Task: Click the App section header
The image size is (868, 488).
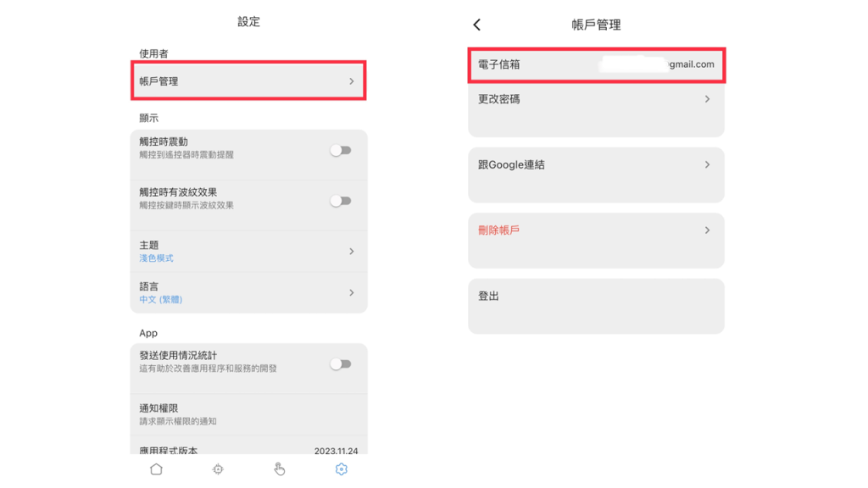Action: tap(148, 333)
